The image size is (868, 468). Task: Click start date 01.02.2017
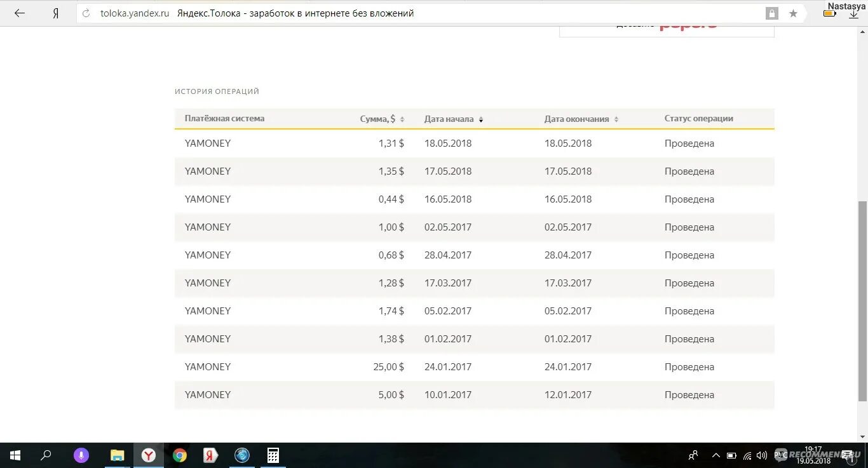tap(448, 339)
